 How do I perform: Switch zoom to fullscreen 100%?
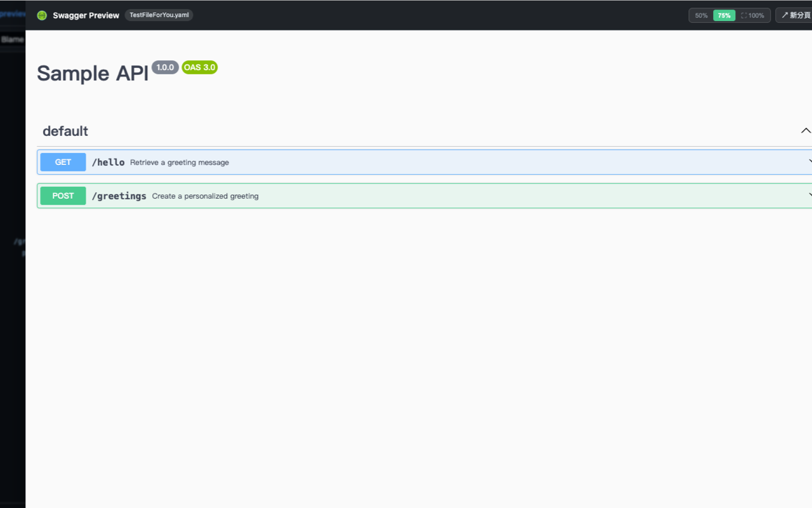pos(752,15)
